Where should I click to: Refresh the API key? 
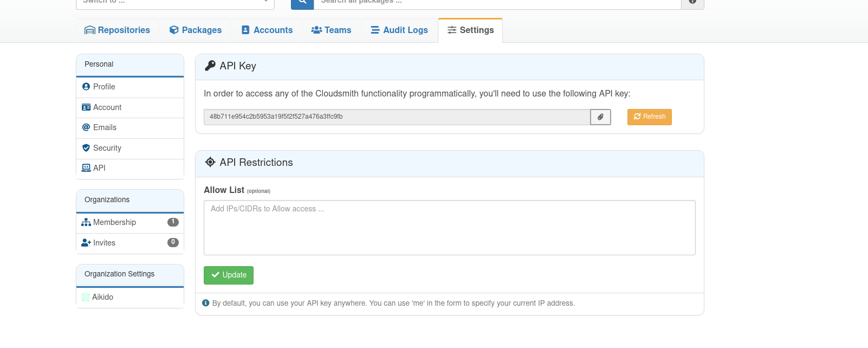650,117
